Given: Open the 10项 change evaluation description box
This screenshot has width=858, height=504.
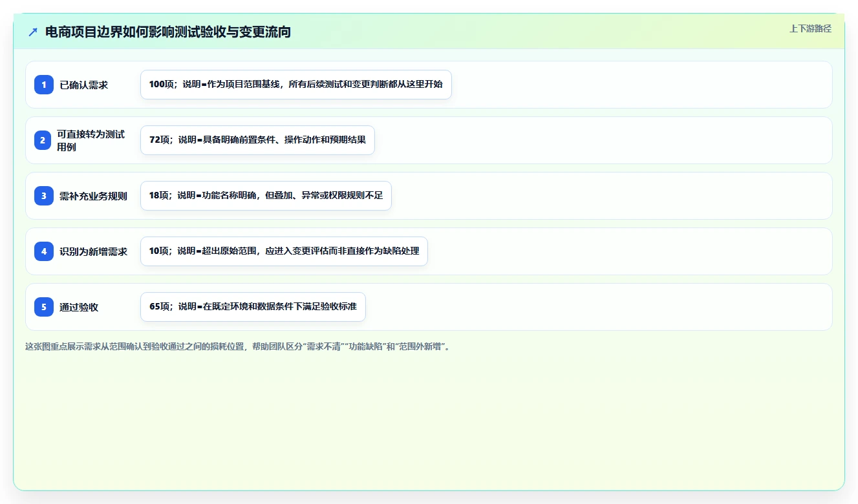Looking at the screenshot, I should point(284,251).
